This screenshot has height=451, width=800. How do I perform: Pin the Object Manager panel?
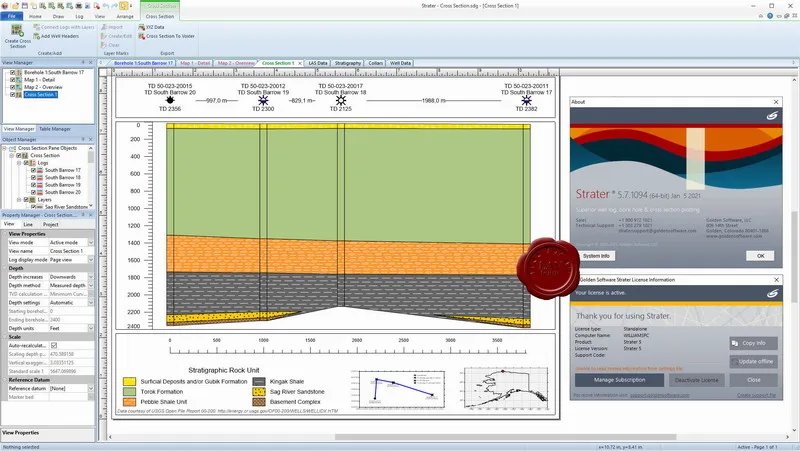tap(83, 139)
